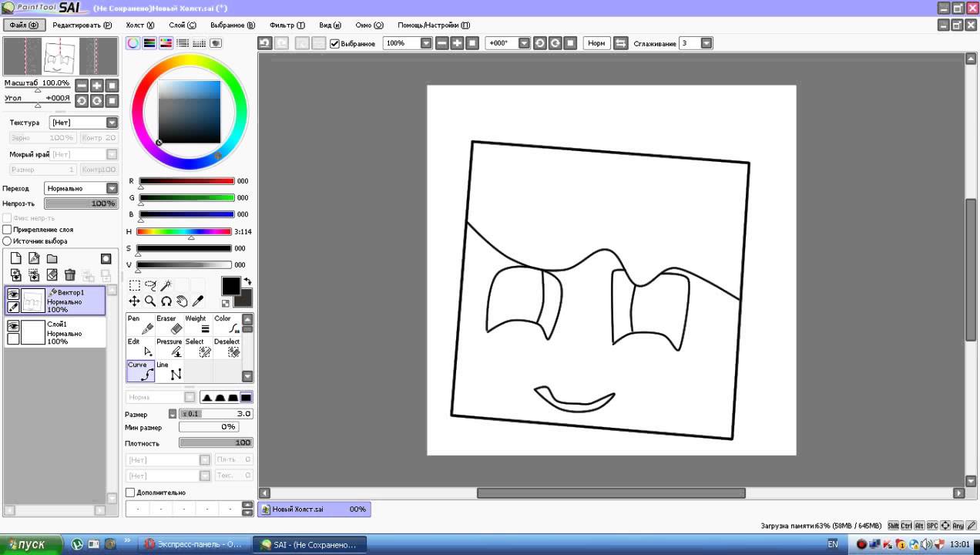980x555 pixels.
Task: Pick the eyedropper color picker tool
Action: pos(197,301)
